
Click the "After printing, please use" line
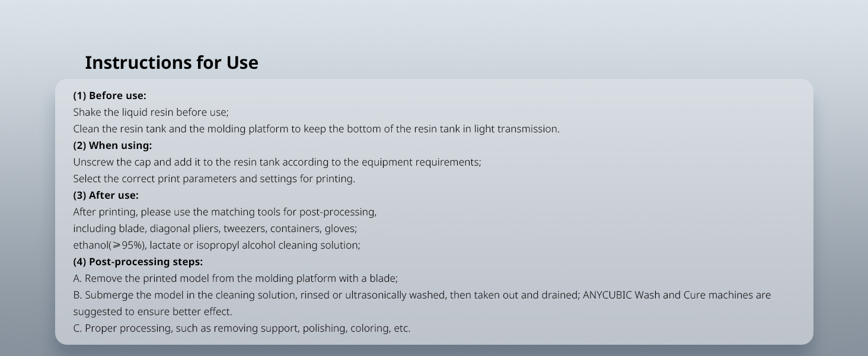click(x=225, y=212)
